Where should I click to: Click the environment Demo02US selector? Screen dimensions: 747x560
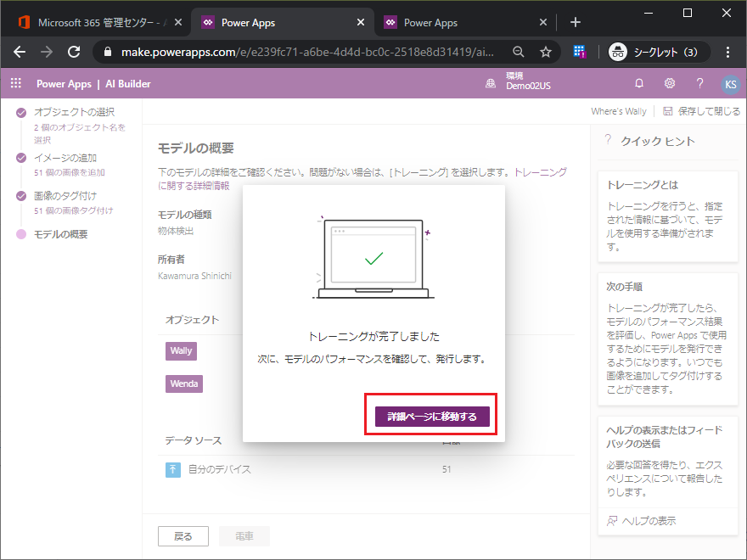518,81
